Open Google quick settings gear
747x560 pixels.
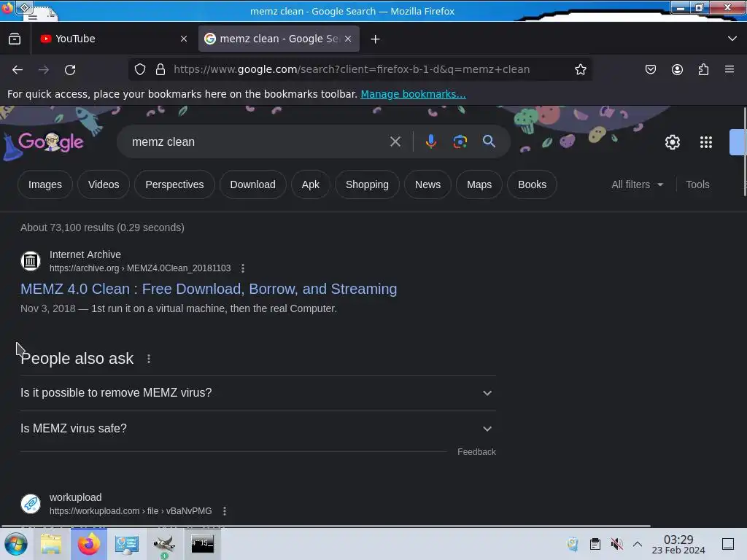(672, 142)
